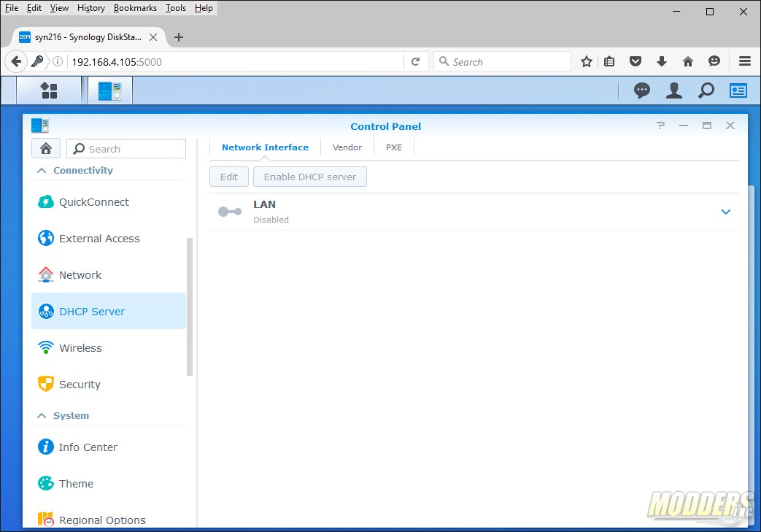Image resolution: width=761 pixels, height=532 pixels.
Task: Select the LAN interface row
Action: click(474, 212)
